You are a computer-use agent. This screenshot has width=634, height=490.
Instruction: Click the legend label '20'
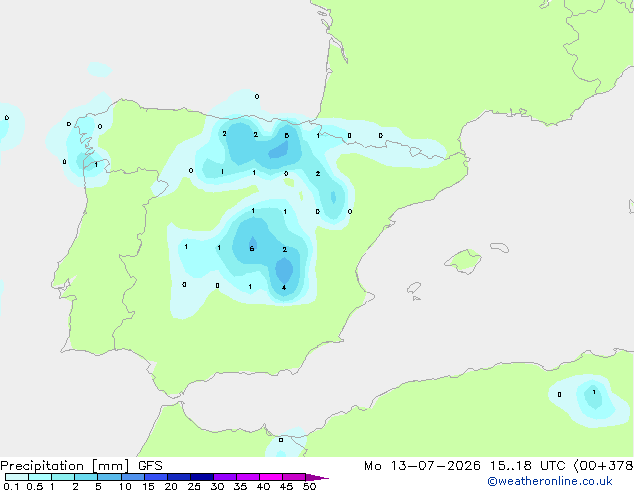pyautogui.click(x=171, y=486)
